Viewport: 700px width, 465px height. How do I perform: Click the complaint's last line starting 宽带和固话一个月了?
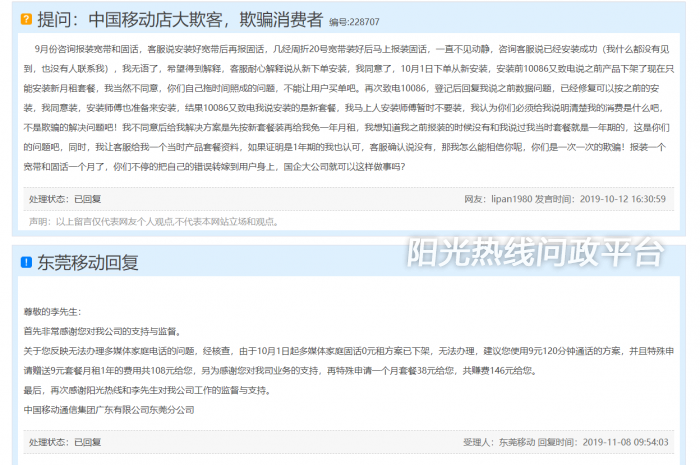[214, 167]
